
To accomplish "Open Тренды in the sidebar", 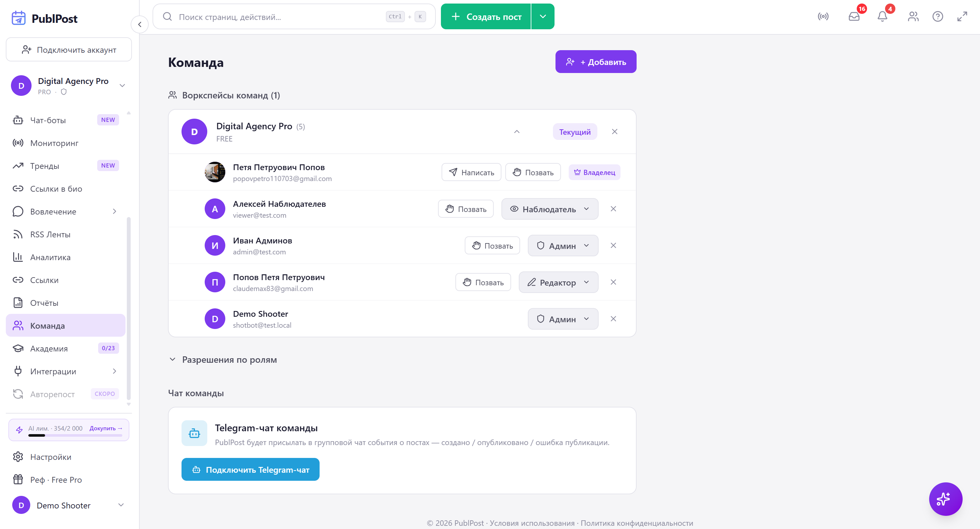I will pos(65,166).
